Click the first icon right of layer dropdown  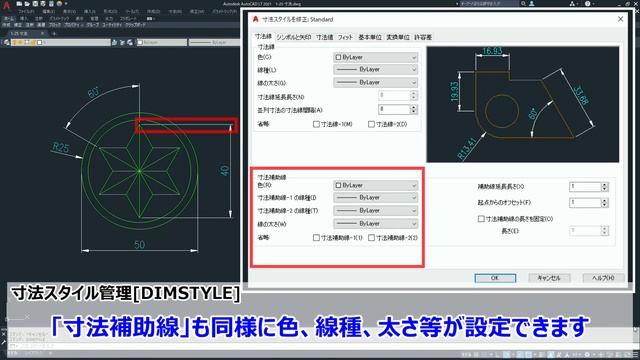[115, 42]
